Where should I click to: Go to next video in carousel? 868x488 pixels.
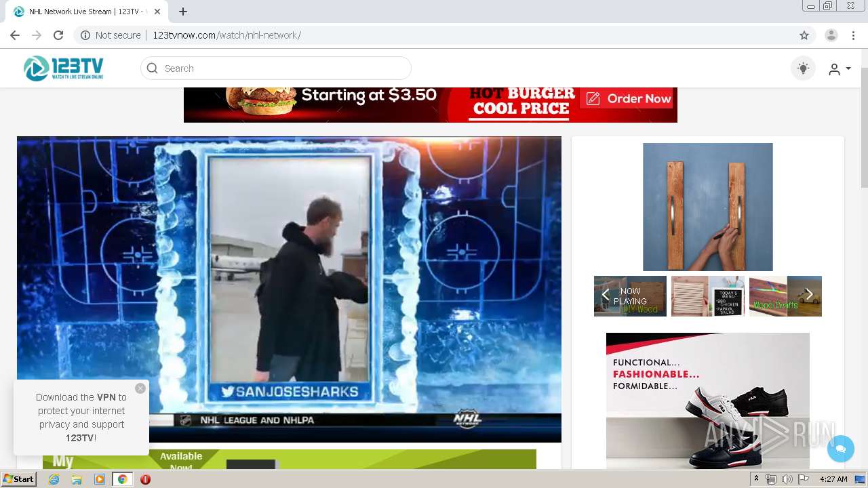(809, 295)
